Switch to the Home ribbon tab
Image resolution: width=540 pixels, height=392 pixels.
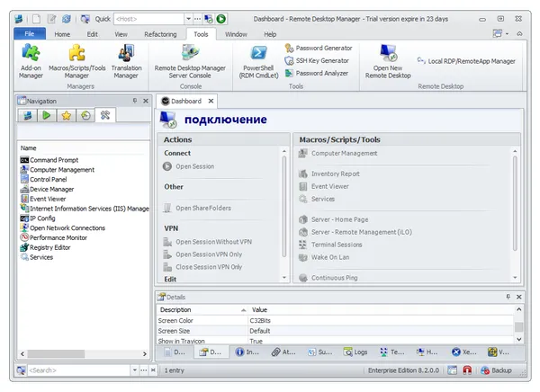pyautogui.click(x=62, y=34)
